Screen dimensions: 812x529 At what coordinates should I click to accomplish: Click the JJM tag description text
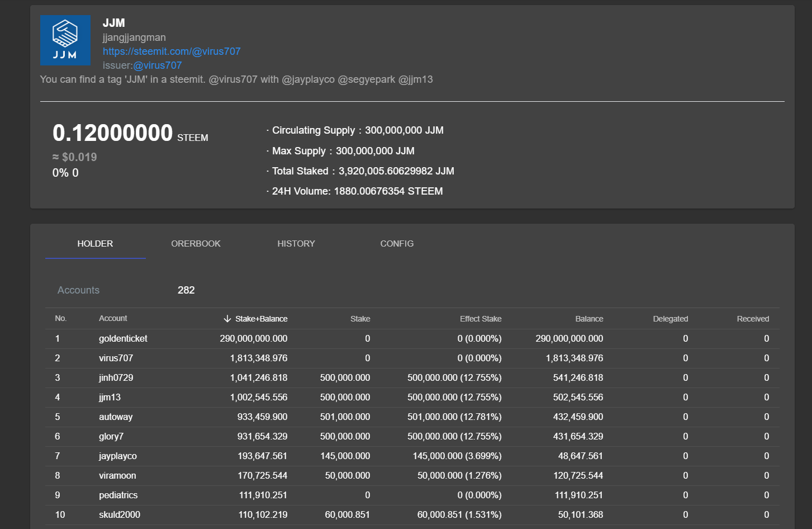point(236,79)
